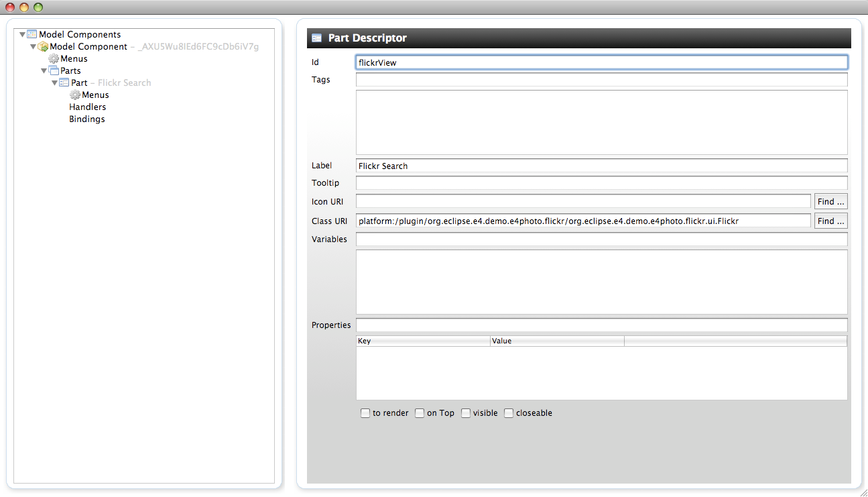The width and height of the screenshot is (868, 497).
Task: Click the '_AXU5Wu8IEd6FC9cDb6iV7g' identifier text
Action: [198, 46]
